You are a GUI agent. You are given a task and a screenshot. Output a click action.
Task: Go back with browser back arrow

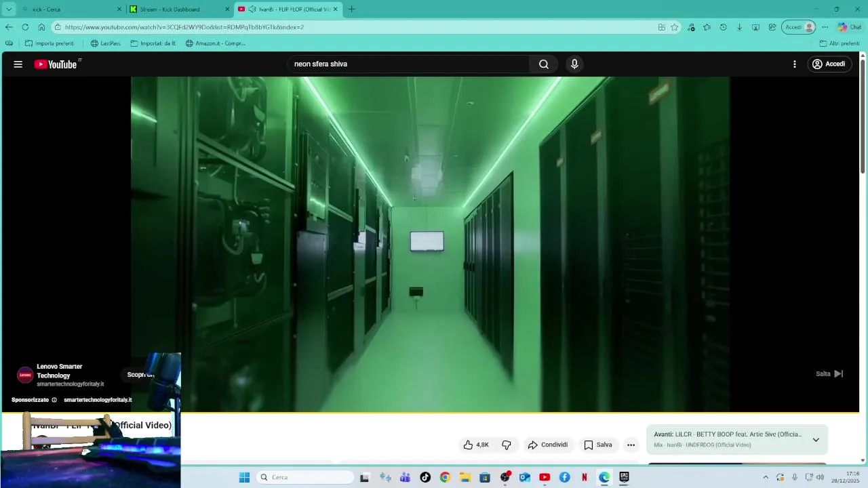pos(9,27)
